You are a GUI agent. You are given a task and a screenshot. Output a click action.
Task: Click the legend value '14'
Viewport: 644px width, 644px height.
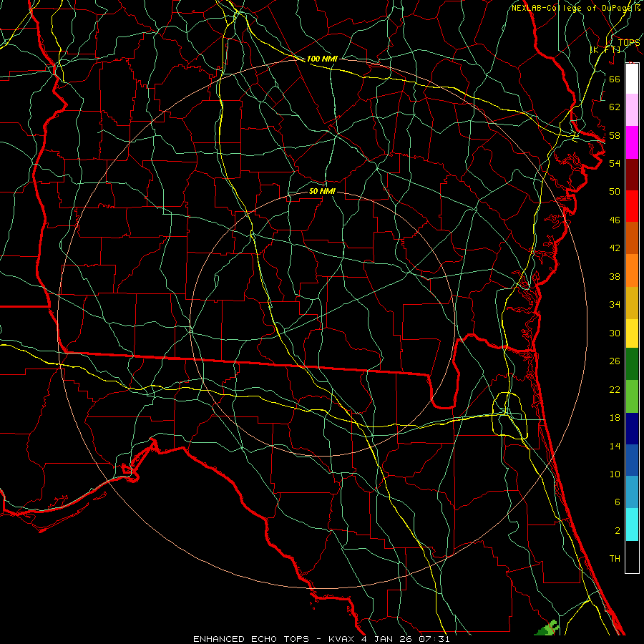(615, 446)
